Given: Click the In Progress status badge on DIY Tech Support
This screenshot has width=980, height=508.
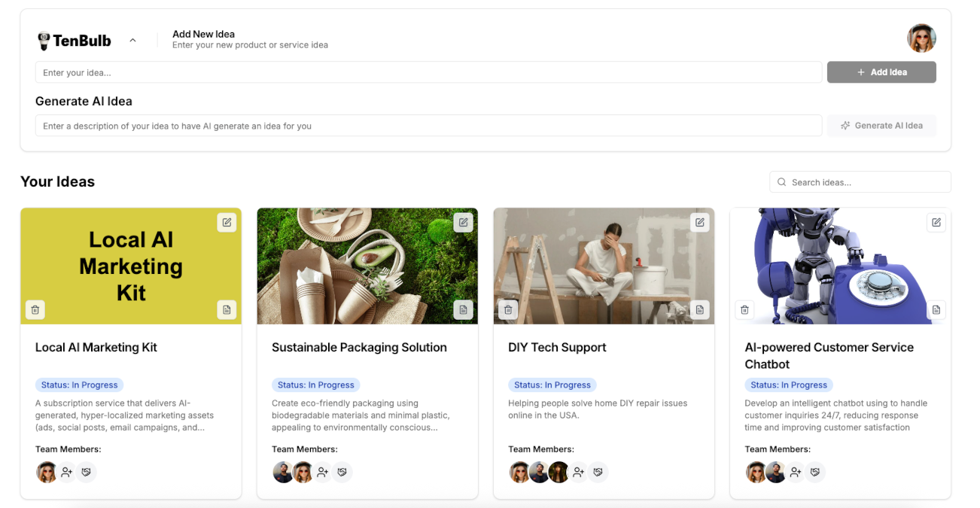Looking at the screenshot, I should coord(552,385).
